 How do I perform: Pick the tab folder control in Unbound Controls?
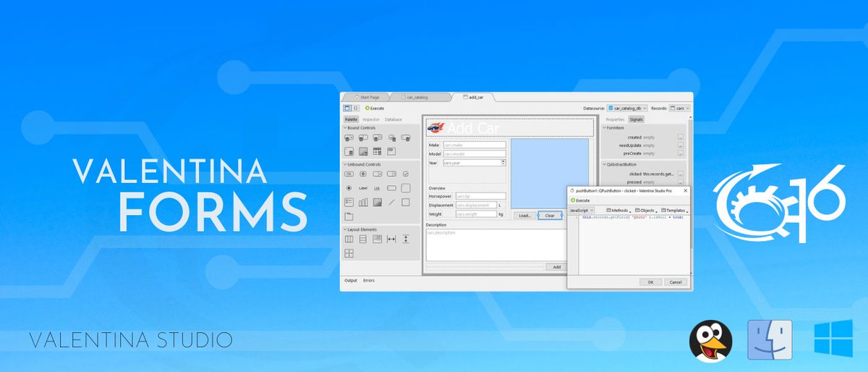tap(349, 216)
